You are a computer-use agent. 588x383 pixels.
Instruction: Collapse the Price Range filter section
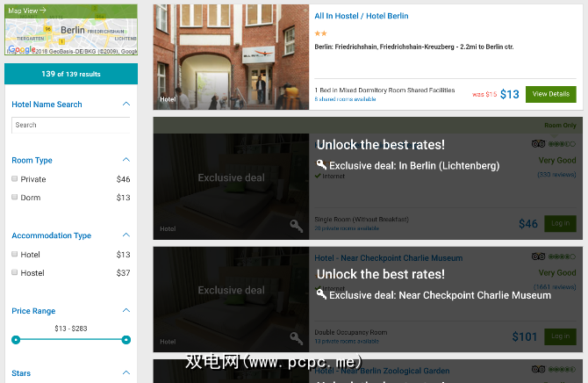click(126, 311)
